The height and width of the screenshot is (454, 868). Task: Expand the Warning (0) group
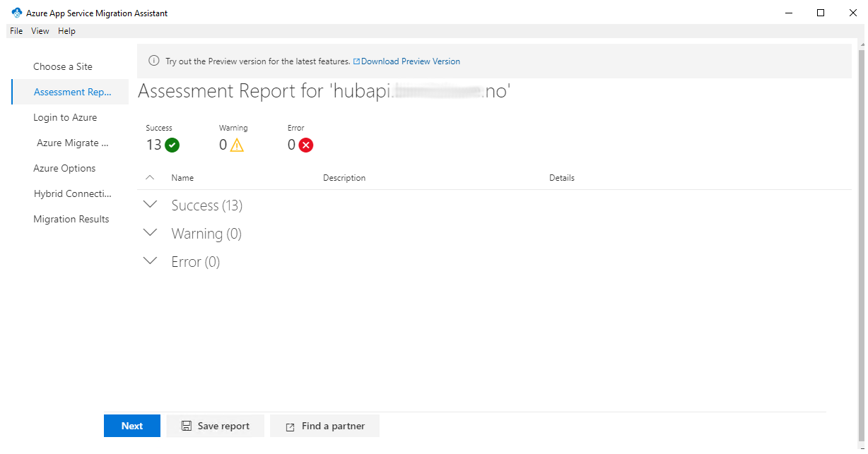pyautogui.click(x=150, y=233)
